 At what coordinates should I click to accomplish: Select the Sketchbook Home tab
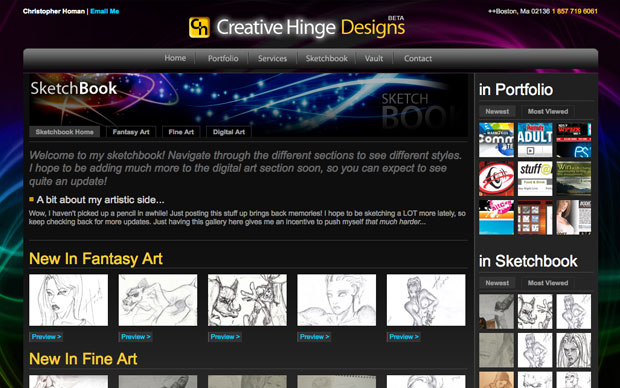click(x=64, y=132)
